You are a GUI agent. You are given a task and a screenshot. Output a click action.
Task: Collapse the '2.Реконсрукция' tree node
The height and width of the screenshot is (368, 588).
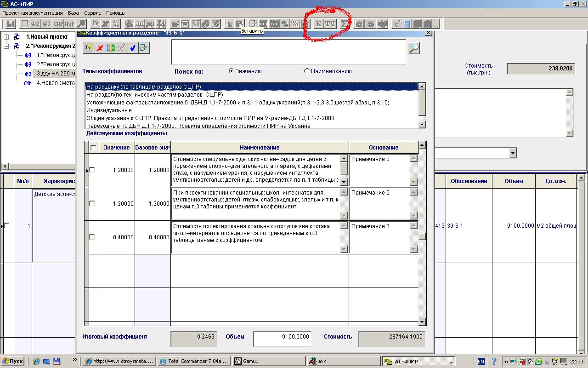6,46
